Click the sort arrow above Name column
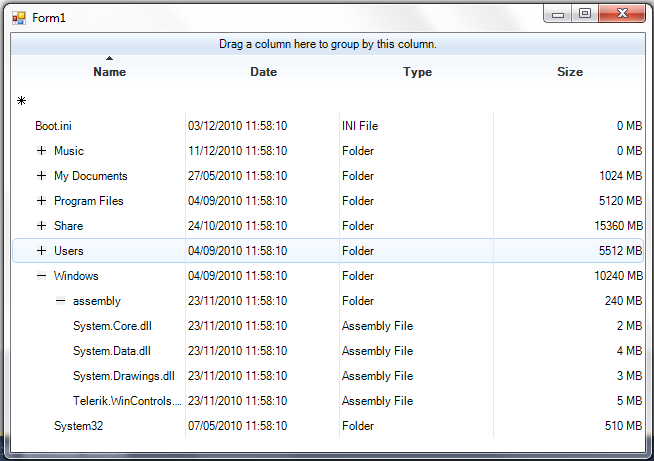 [109, 59]
